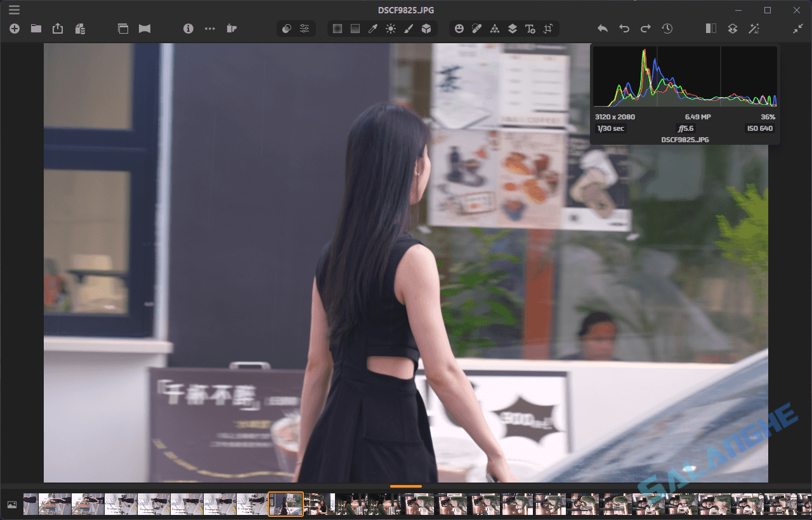Toggle the filters panel
The height and width of the screenshot is (520, 812).
pyautogui.click(x=286, y=28)
